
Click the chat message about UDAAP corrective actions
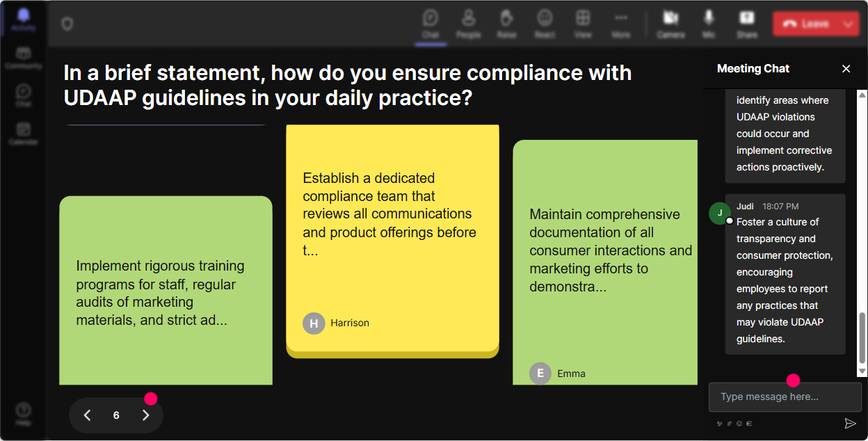tap(785, 136)
